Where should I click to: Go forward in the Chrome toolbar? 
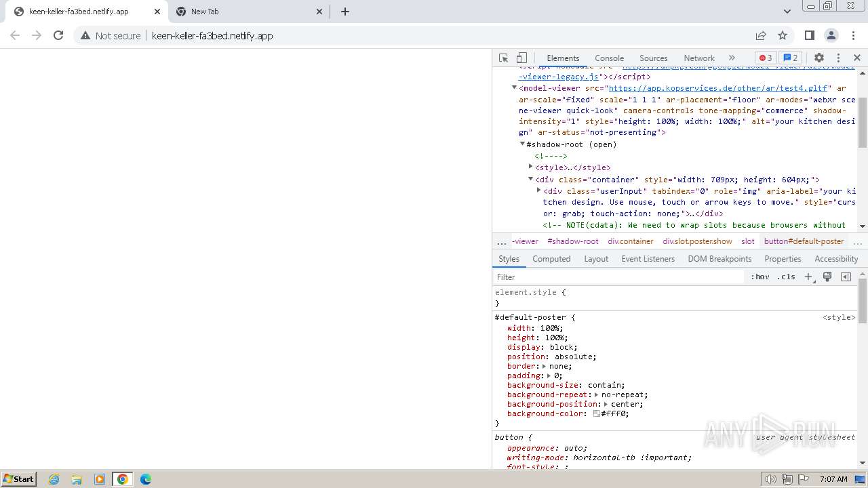click(37, 35)
